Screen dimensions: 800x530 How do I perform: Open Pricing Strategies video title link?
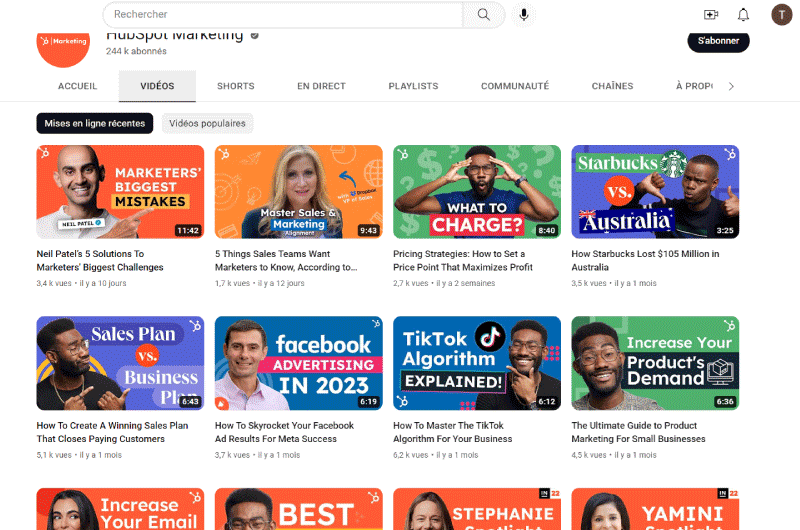[463, 261]
